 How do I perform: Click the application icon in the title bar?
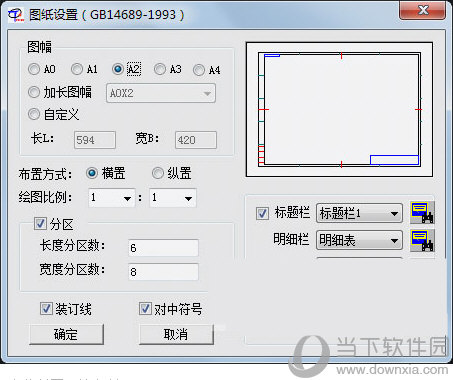click(x=16, y=15)
